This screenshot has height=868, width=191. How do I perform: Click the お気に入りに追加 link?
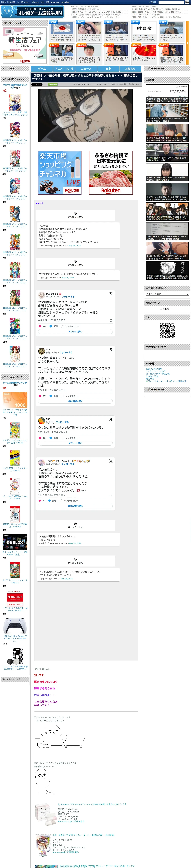154,369
